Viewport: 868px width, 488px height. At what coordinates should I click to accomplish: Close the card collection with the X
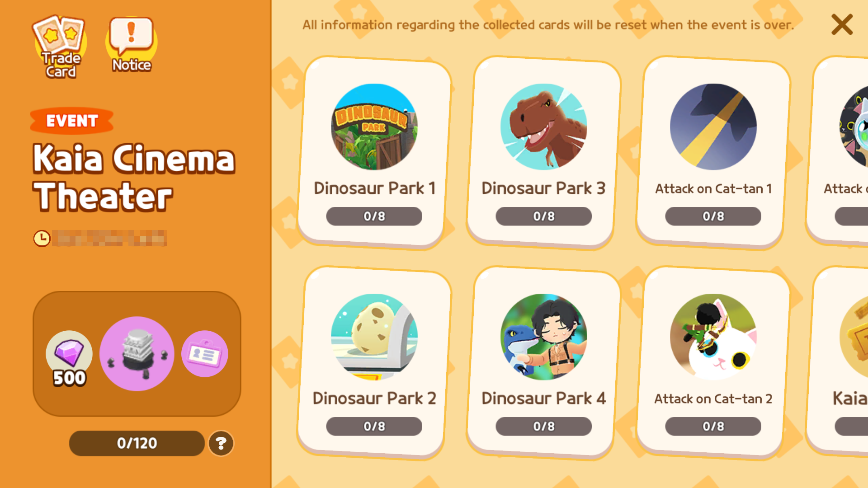842,24
